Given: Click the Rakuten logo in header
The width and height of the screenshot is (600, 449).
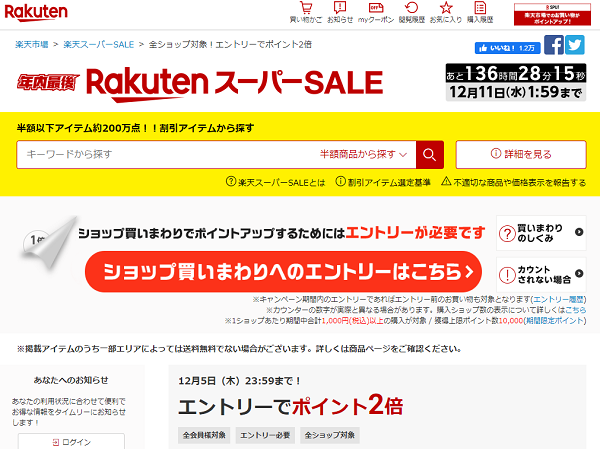Looking at the screenshot, I should coord(36,12).
